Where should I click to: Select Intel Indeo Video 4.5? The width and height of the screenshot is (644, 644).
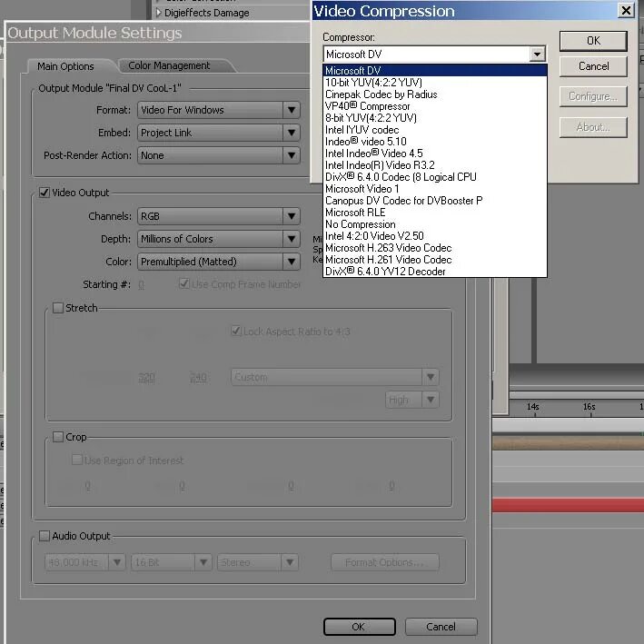tap(435, 154)
